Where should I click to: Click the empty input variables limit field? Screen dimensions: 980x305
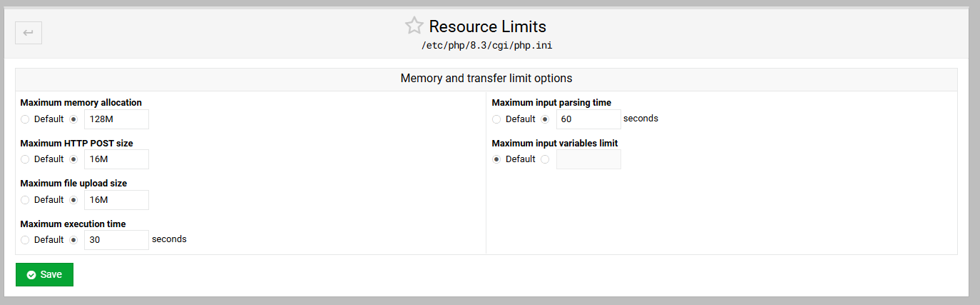point(588,159)
